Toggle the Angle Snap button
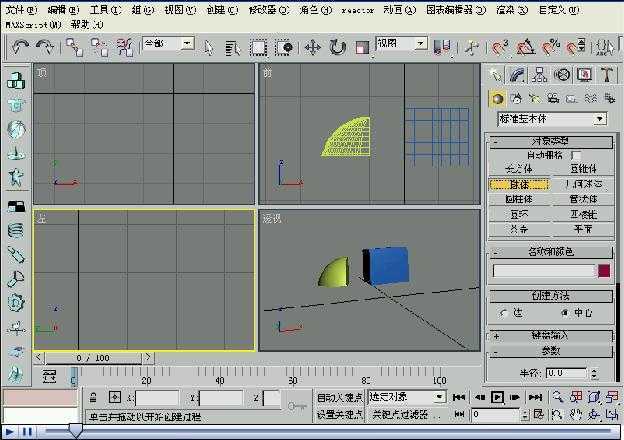 point(525,48)
